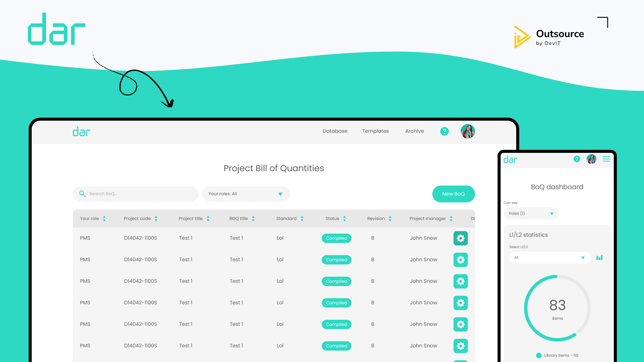Sort by Status column arrows
The height and width of the screenshot is (362, 644).
click(x=344, y=219)
